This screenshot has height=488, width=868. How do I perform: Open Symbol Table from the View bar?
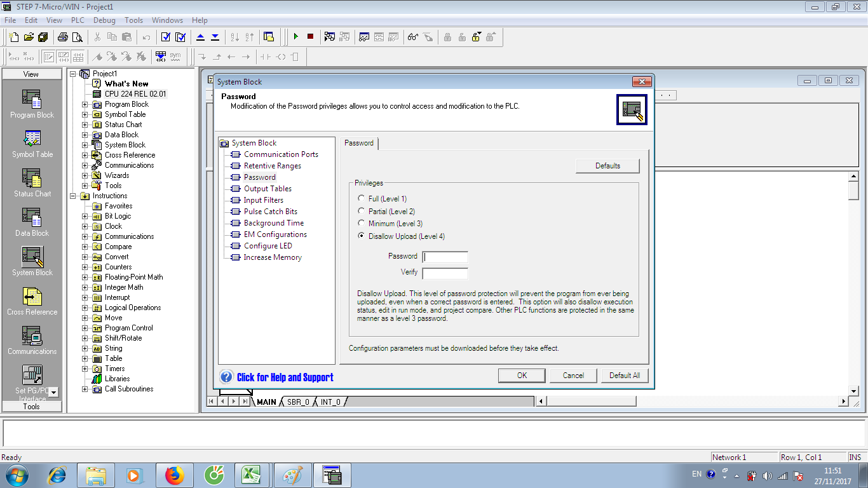click(32, 143)
